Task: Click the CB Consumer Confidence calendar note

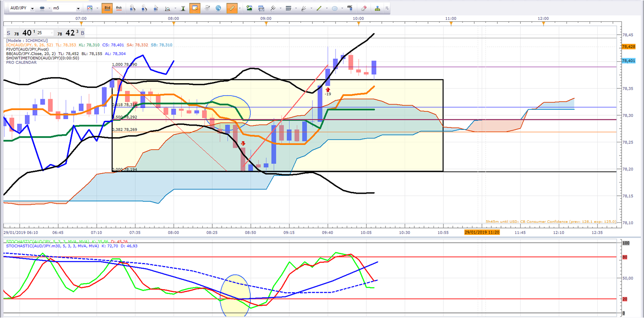Action: pyautogui.click(x=550, y=222)
